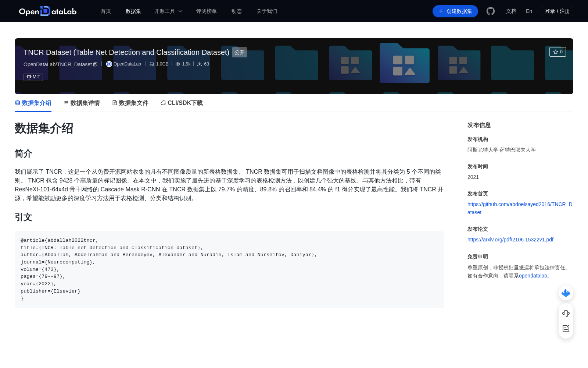Open 评测榜单 in the top navigation

point(207,11)
